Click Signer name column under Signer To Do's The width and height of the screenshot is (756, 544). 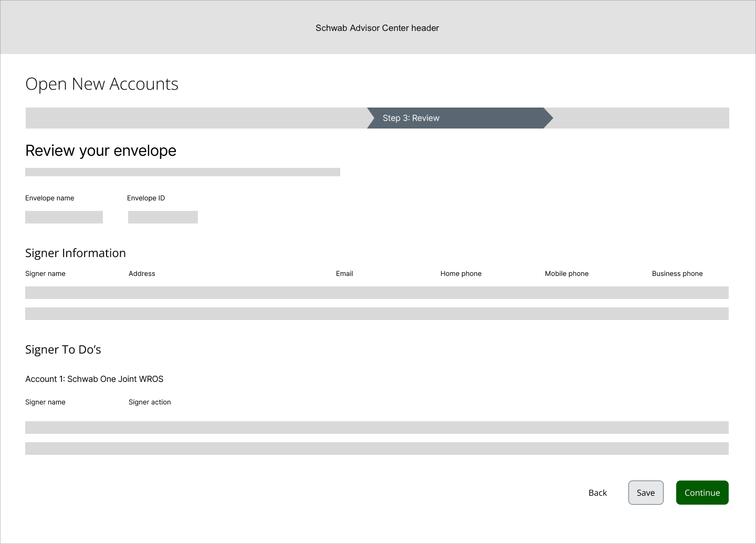coord(45,402)
